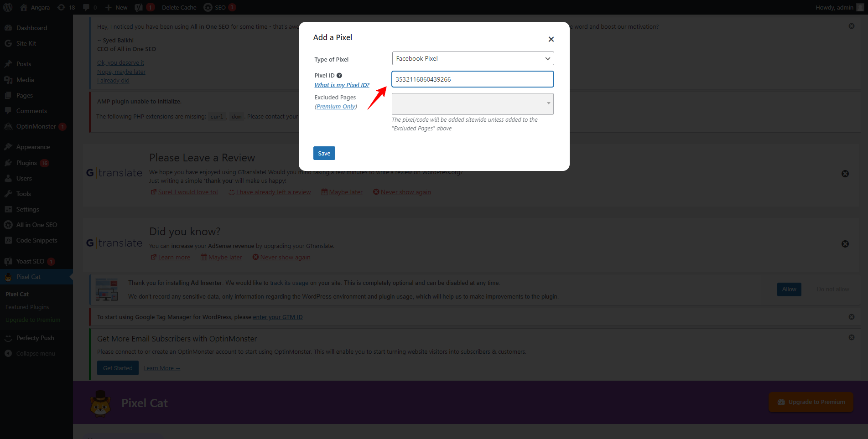
Task: Click Ok, you deserve it link
Action: coord(120,62)
